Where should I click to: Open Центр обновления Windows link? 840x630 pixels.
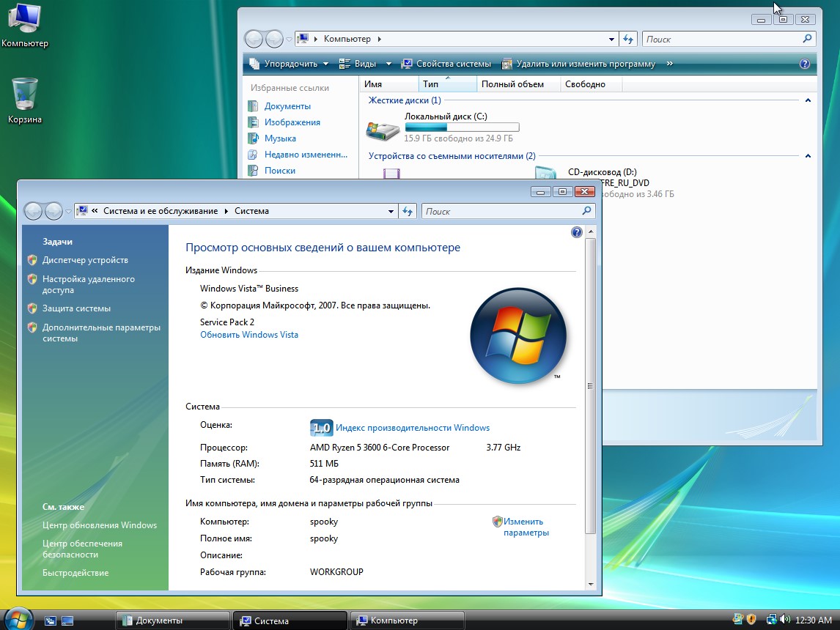pyautogui.click(x=100, y=525)
